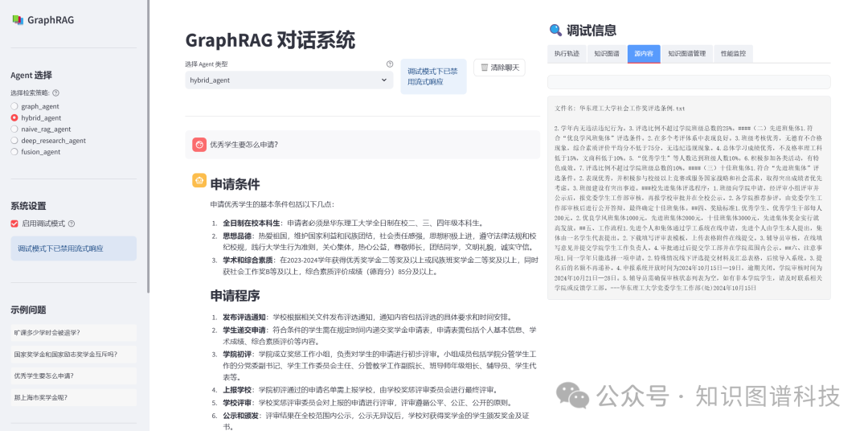Click help icon above Agent type dropdown
The height and width of the screenshot is (431, 868).
[390, 64]
